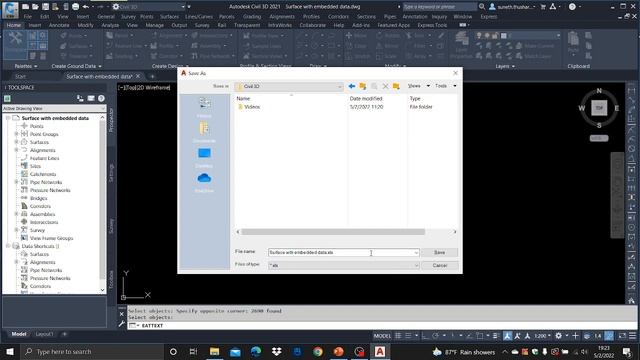640x360 pixels.
Task: Toggle snap mode in the status bar
Action: click(x=408, y=336)
